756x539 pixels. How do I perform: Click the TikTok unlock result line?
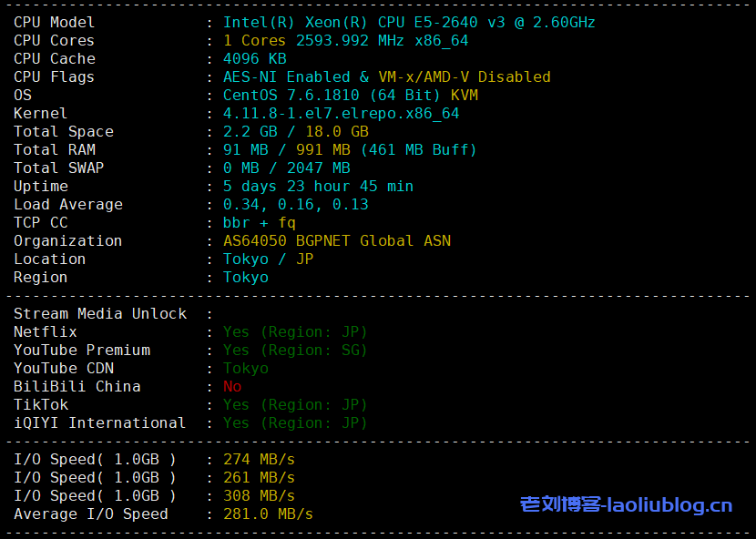295,404
